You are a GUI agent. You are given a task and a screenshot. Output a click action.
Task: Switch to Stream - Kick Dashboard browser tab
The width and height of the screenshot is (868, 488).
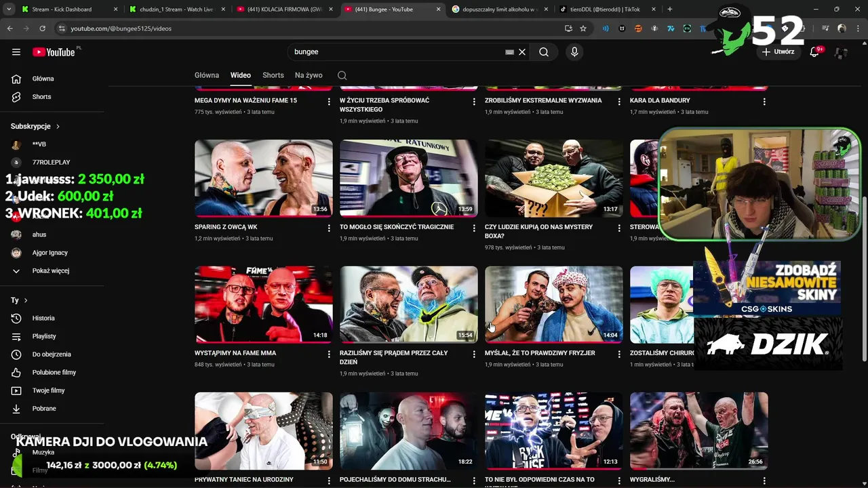(x=68, y=9)
